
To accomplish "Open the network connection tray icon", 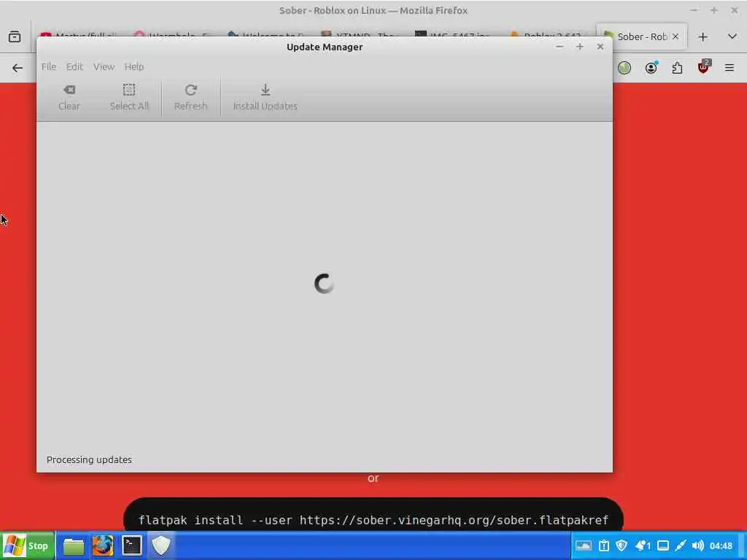I will coord(681,545).
